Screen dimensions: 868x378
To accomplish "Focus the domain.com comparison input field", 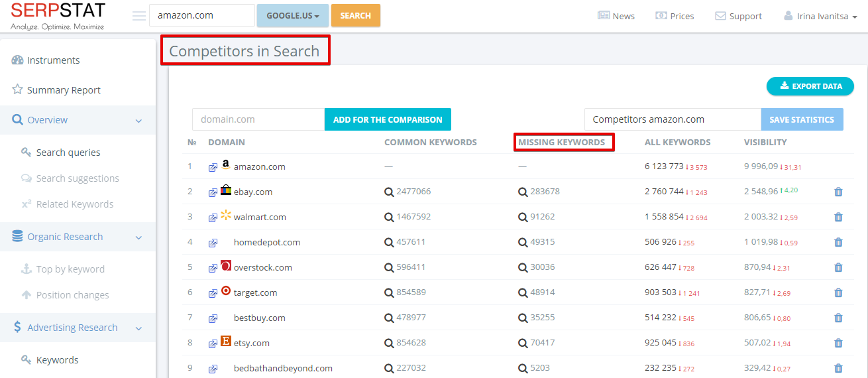I will [258, 119].
